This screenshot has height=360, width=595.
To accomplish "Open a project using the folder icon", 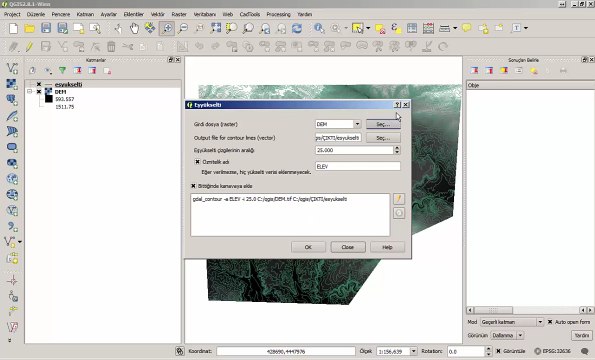I will [x=30, y=28].
